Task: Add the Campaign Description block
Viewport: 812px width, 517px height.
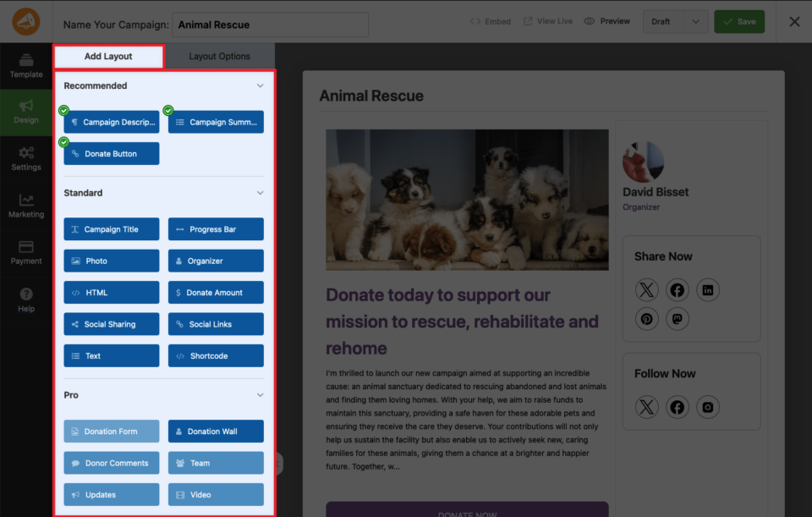Action: [x=112, y=122]
